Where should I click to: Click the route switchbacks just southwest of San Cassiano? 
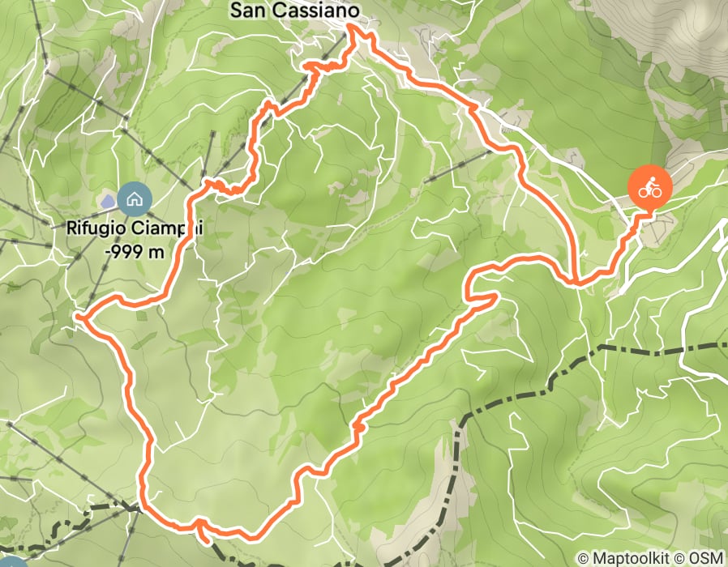(327, 66)
